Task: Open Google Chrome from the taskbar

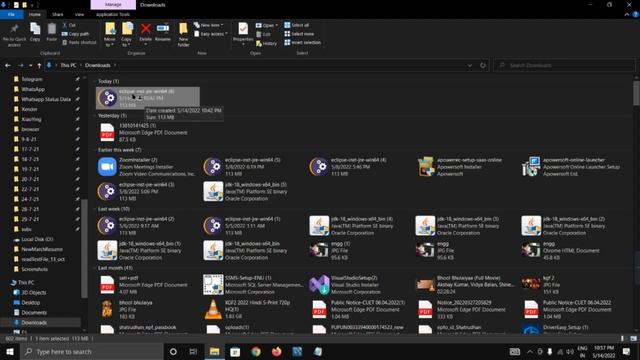Action: (256, 351)
